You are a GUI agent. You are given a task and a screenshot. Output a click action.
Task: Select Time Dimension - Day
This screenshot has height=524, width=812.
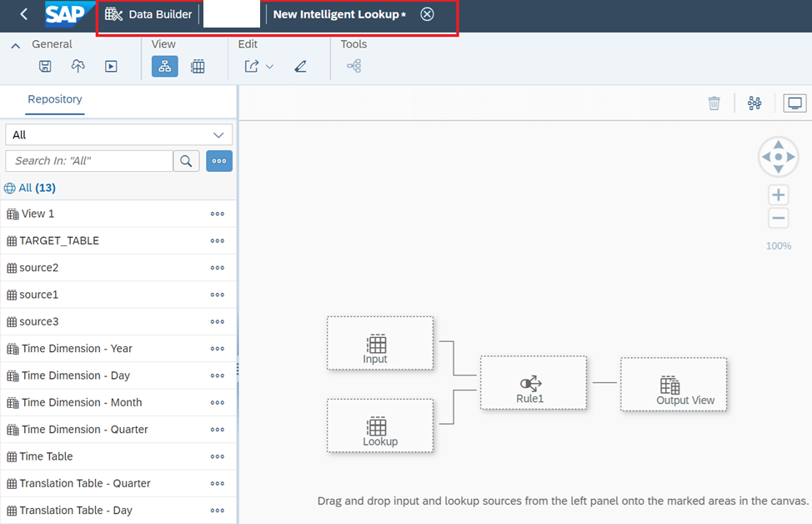point(118,375)
